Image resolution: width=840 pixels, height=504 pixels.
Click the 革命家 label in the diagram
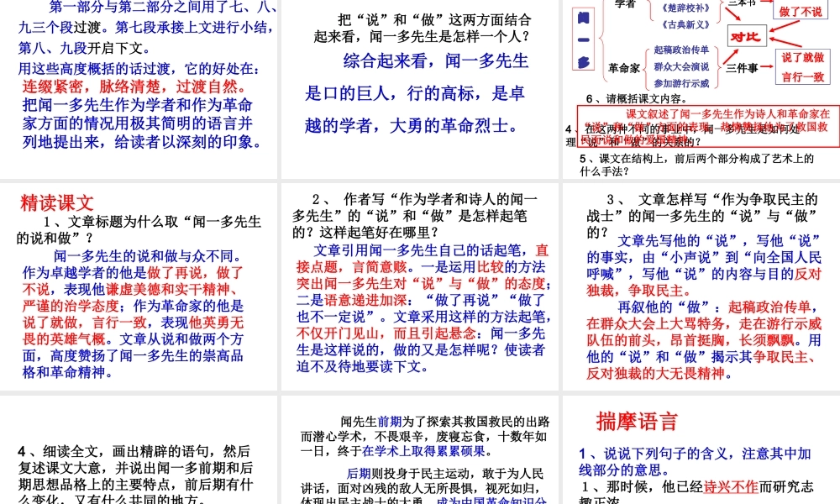[624, 68]
